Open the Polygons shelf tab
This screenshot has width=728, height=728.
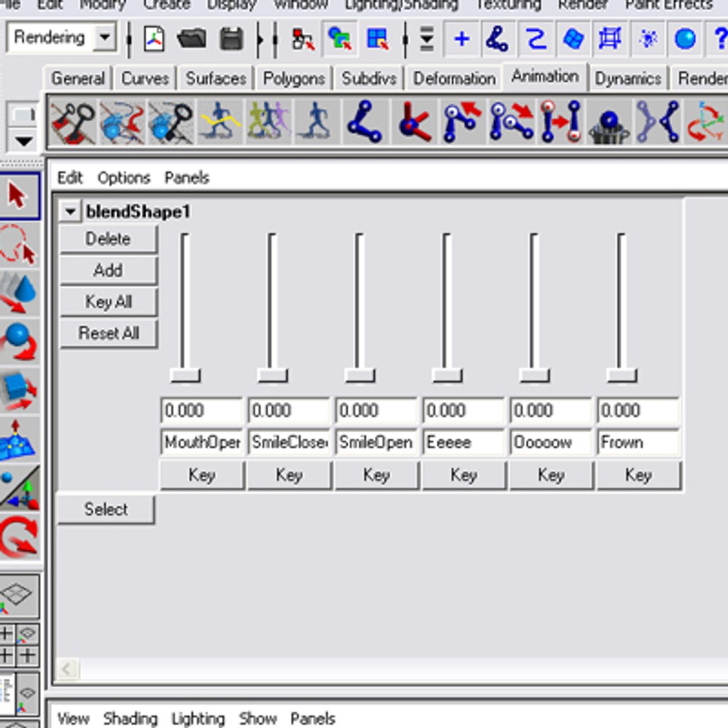(294, 78)
